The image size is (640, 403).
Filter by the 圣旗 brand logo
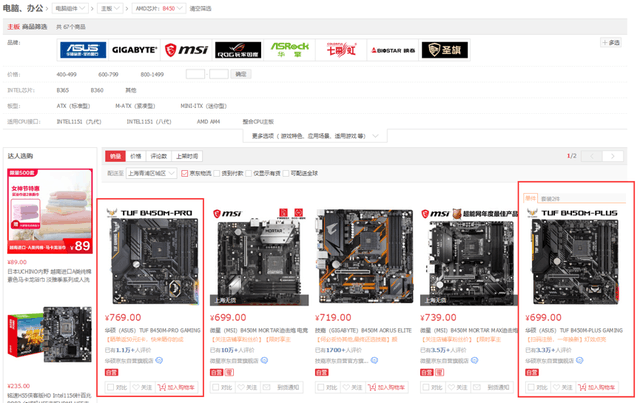tap(445, 50)
